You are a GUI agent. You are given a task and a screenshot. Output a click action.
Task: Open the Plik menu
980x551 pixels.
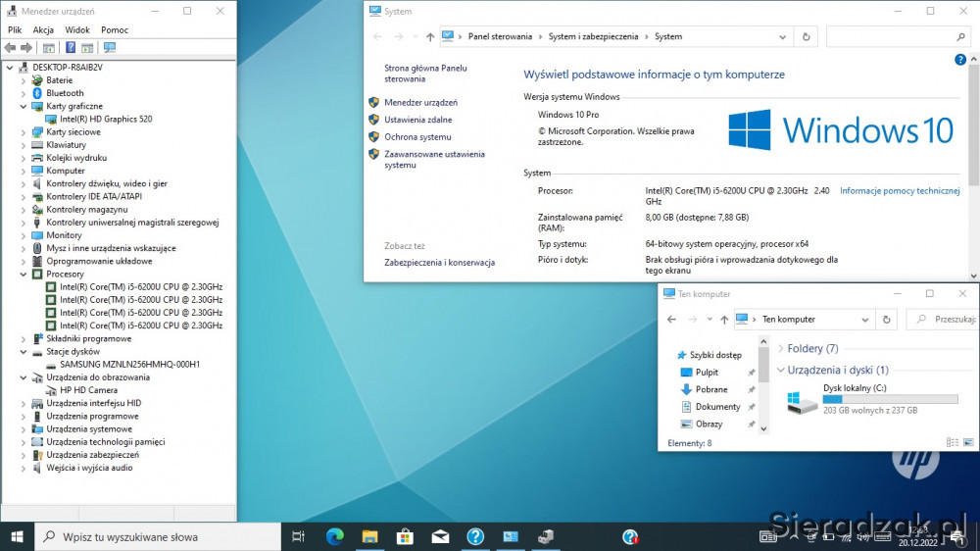[x=15, y=30]
